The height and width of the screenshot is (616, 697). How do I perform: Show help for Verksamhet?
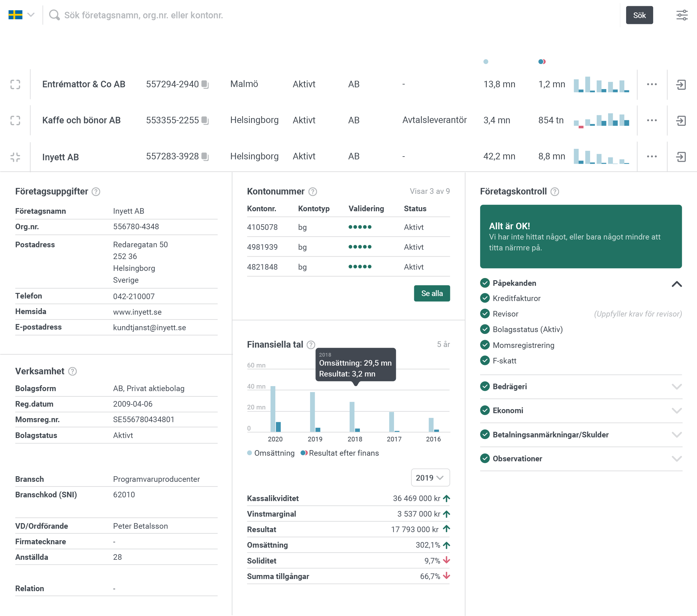click(x=72, y=371)
